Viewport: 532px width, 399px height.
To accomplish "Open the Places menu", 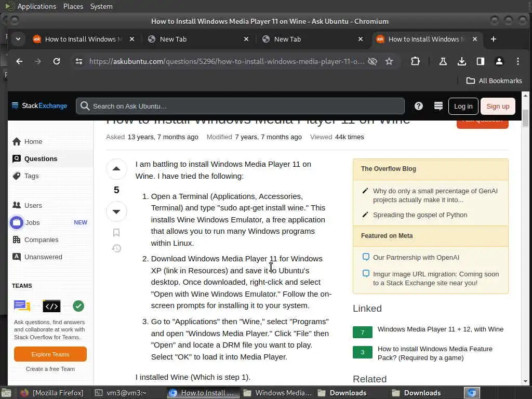I will tap(73, 6).
